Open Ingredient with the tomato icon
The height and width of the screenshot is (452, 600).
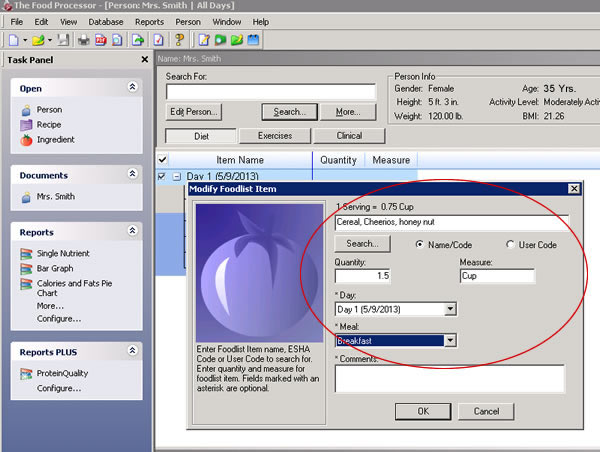click(x=55, y=140)
